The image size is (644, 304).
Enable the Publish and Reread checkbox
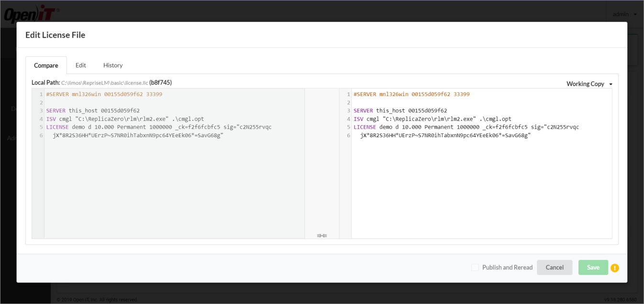[x=475, y=268]
